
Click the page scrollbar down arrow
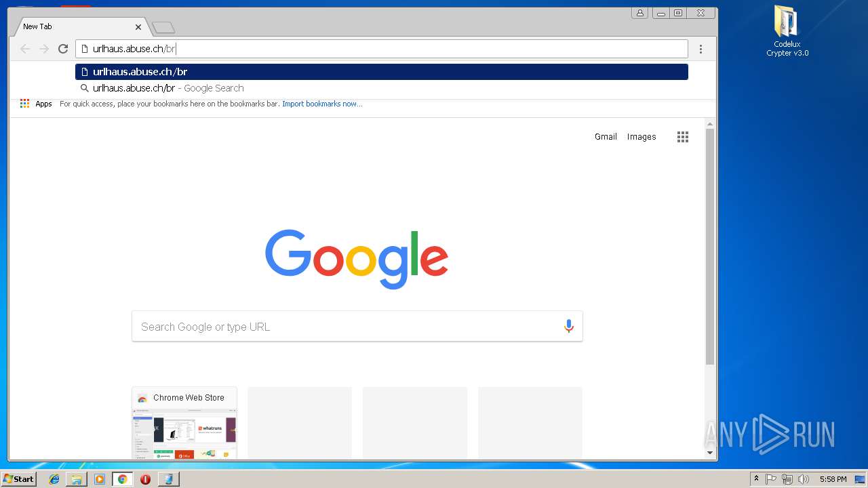(x=710, y=452)
